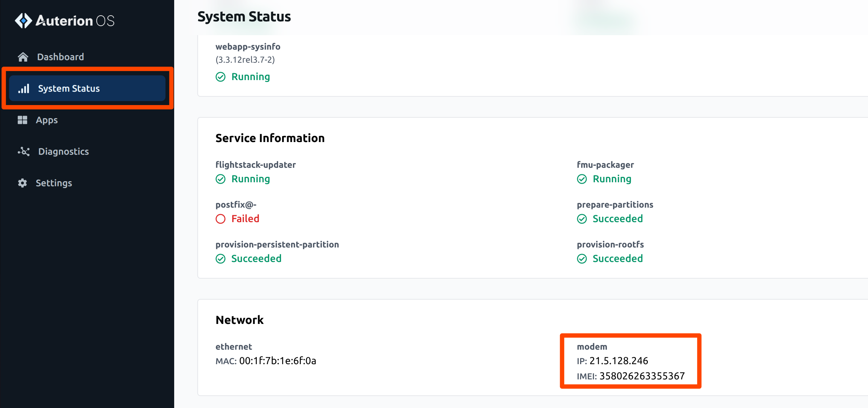
Task: Open the Apps page
Action: [47, 120]
